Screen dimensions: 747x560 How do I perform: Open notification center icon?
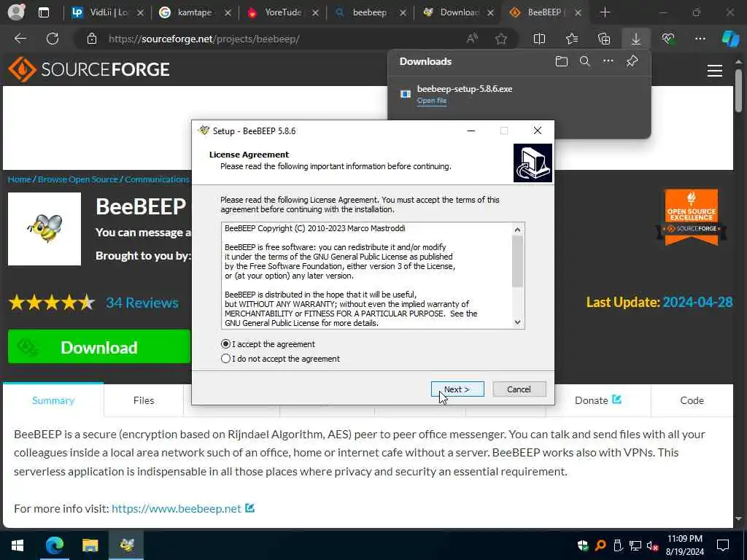coord(723,545)
